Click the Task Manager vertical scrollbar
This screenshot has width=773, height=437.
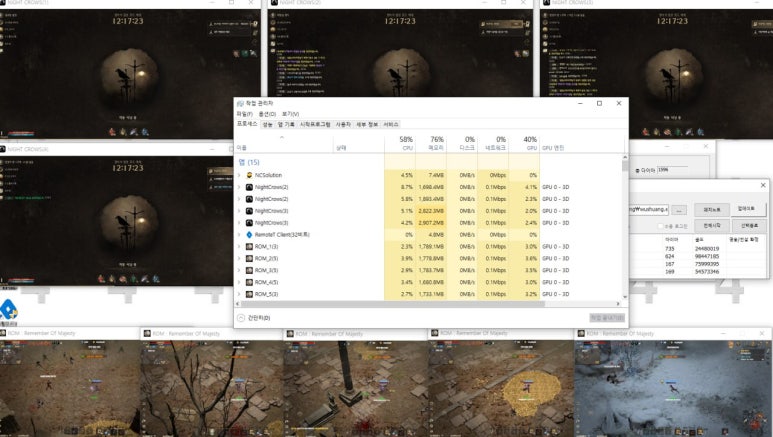pyautogui.click(x=625, y=227)
